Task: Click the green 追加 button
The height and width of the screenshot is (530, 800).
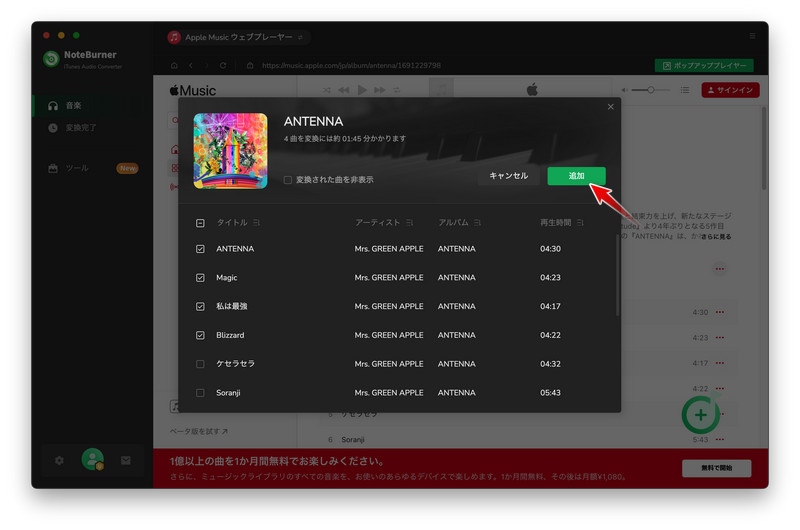Action: [576, 176]
